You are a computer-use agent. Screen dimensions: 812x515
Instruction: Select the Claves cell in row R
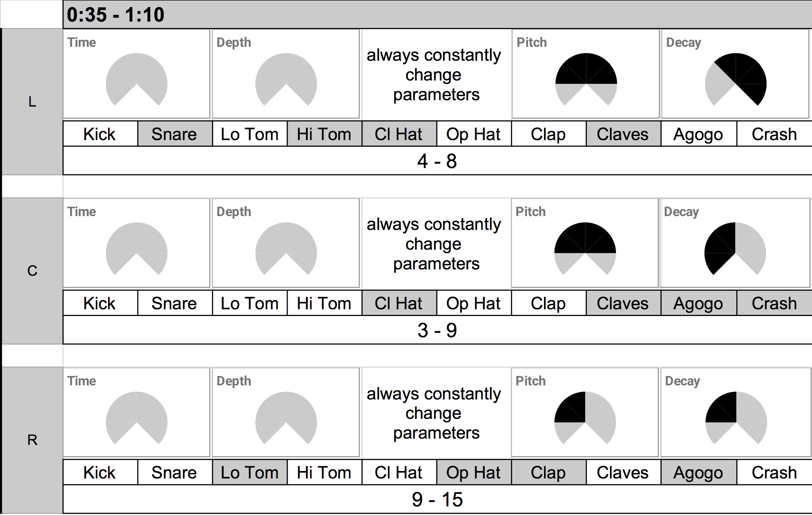623,473
